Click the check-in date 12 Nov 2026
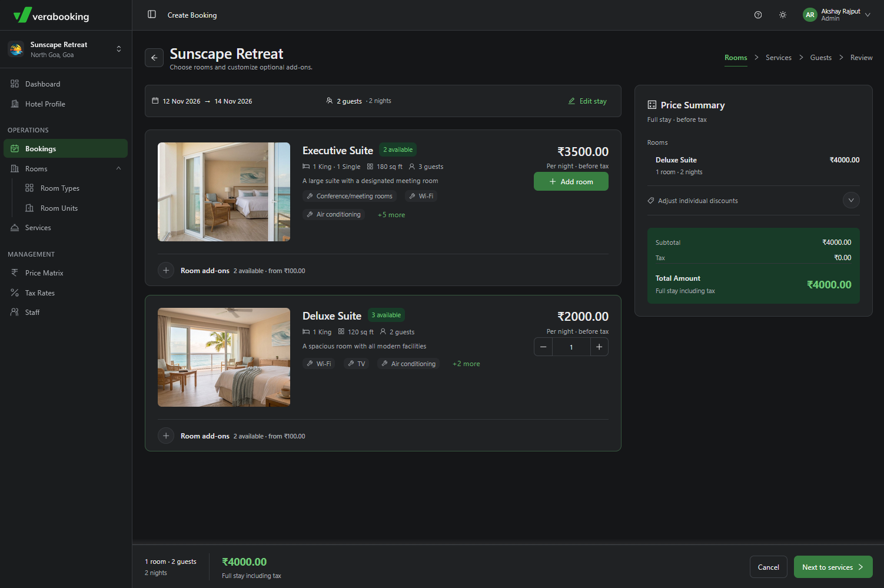This screenshot has width=884, height=588. 181,101
